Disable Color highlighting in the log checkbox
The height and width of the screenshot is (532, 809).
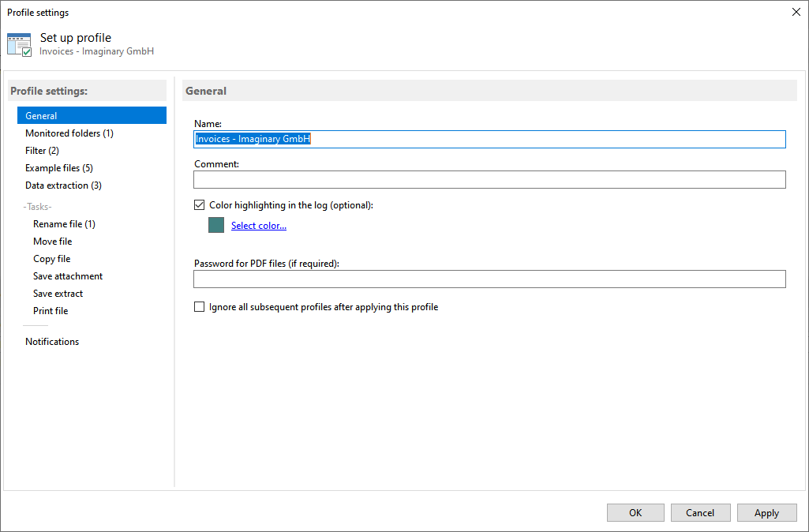pos(200,205)
